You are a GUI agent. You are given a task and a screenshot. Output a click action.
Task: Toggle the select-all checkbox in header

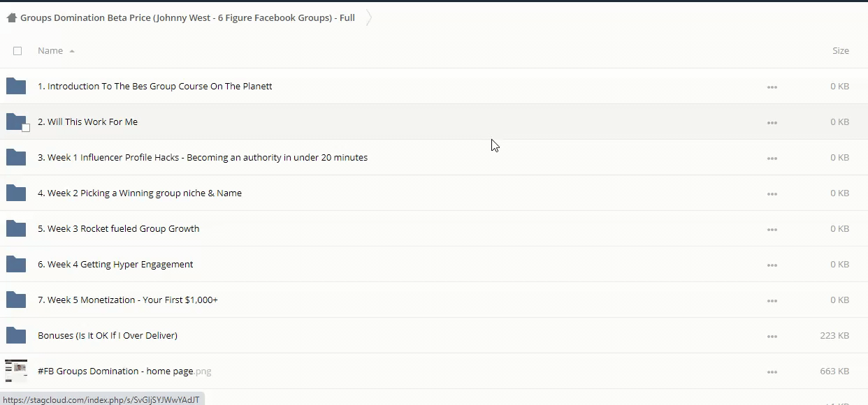17,51
